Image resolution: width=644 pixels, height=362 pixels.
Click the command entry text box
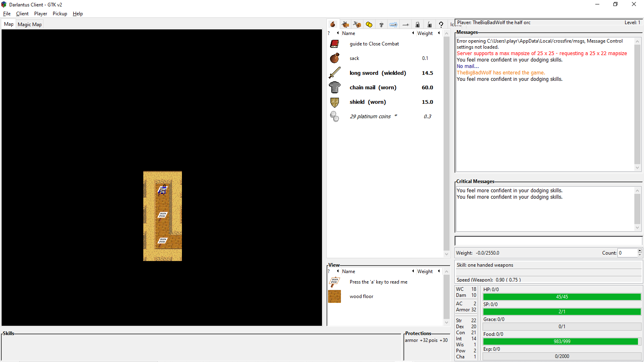(x=548, y=241)
